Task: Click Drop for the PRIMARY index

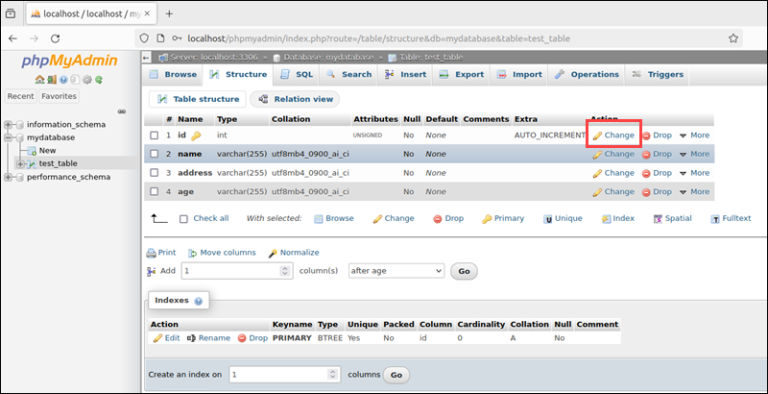Action: 253,338
